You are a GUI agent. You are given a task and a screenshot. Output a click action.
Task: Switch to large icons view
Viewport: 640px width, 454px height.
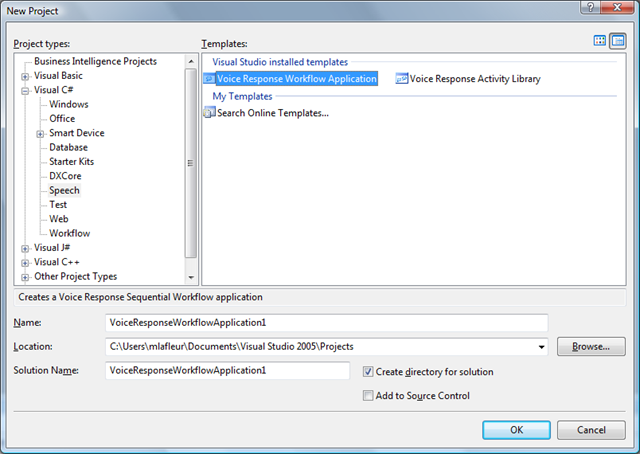click(600, 40)
